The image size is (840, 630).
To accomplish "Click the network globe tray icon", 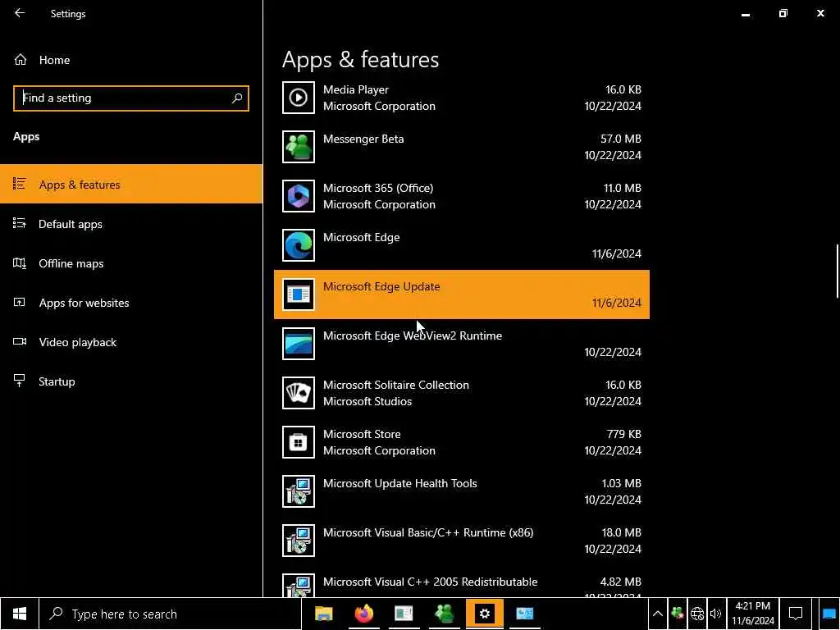I will tap(696, 614).
